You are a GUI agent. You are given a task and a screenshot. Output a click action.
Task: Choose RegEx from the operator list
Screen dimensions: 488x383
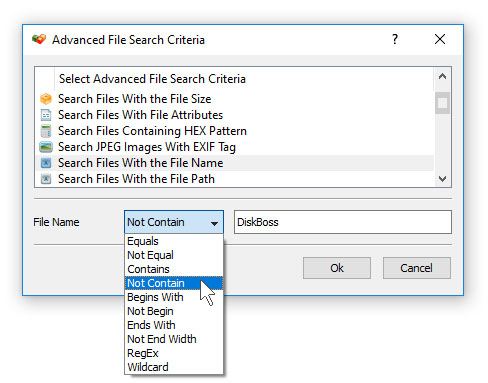click(174, 353)
